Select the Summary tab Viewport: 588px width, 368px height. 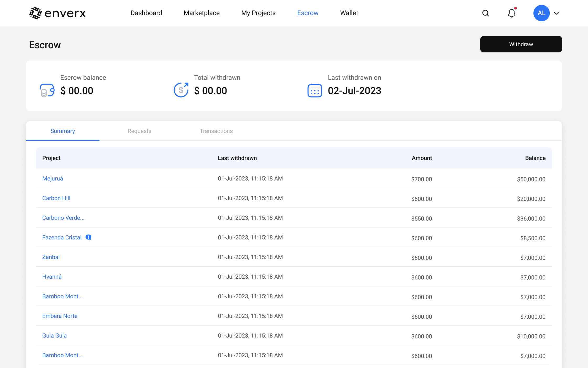click(x=62, y=131)
